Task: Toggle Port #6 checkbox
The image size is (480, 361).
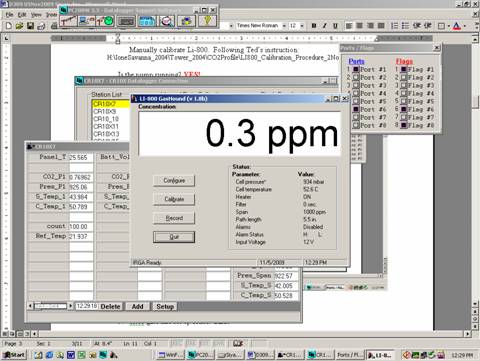Action: click(356, 109)
